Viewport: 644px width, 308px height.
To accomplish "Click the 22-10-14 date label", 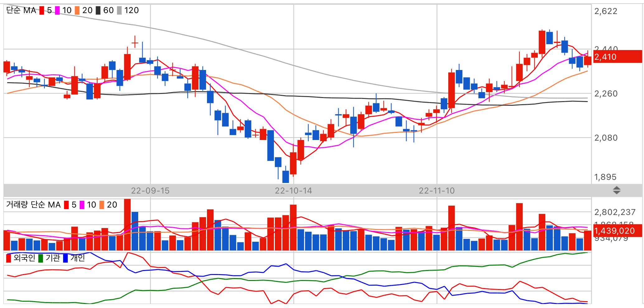I will tap(294, 191).
